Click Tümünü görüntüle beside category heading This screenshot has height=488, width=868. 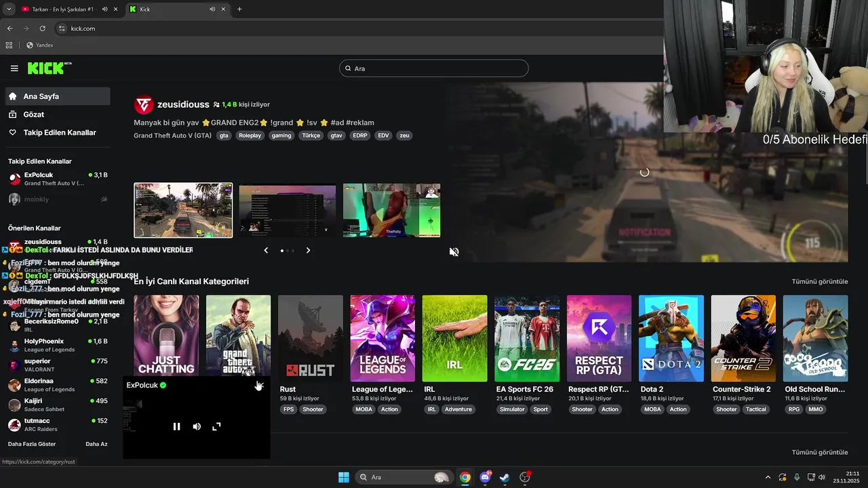pos(820,281)
